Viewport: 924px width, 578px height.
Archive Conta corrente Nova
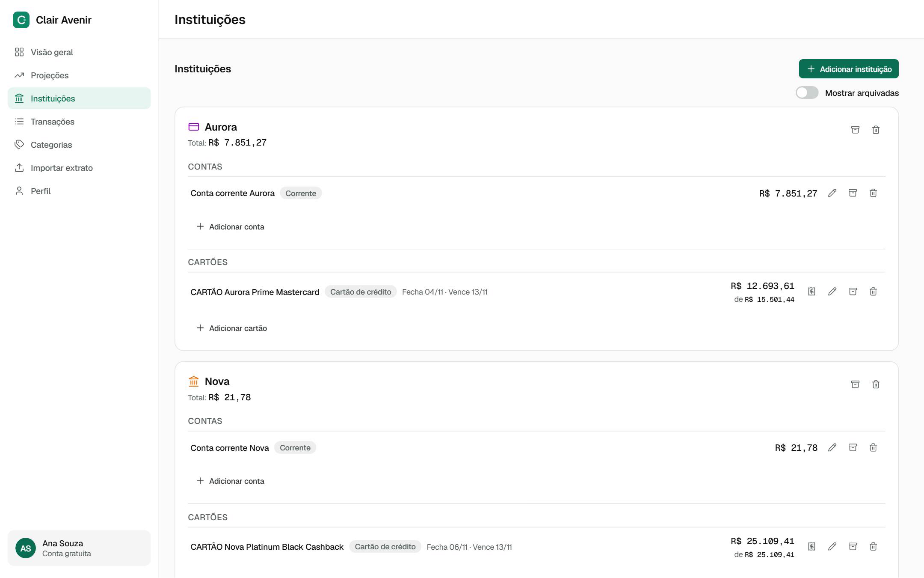click(x=853, y=448)
